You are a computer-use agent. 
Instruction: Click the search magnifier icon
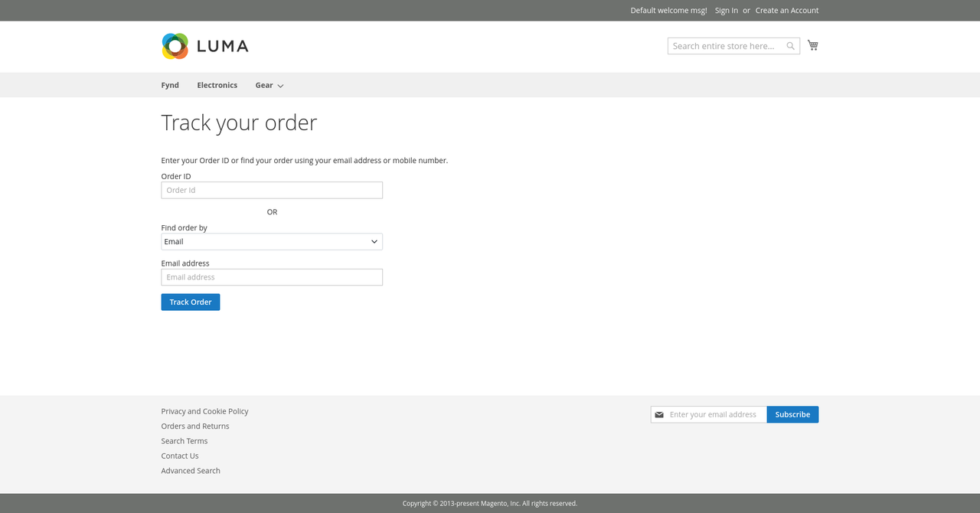tap(790, 46)
